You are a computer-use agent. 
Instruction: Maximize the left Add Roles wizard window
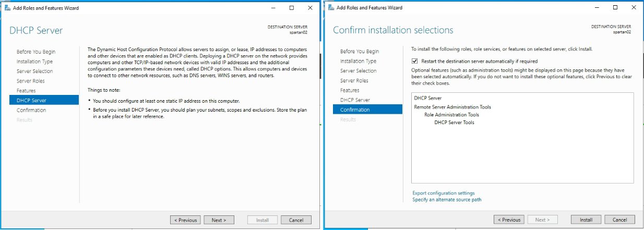[292, 8]
